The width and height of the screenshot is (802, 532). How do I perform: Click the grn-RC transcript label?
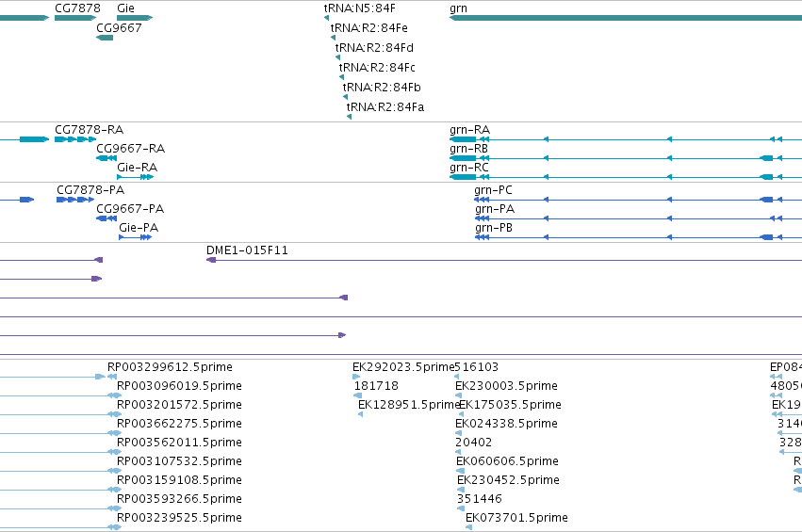[469, 167]
